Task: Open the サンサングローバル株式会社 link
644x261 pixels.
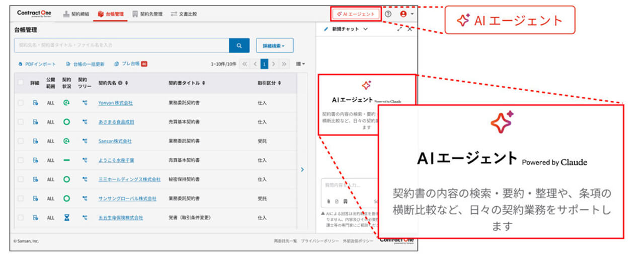Action: click(x=127, y=199)
